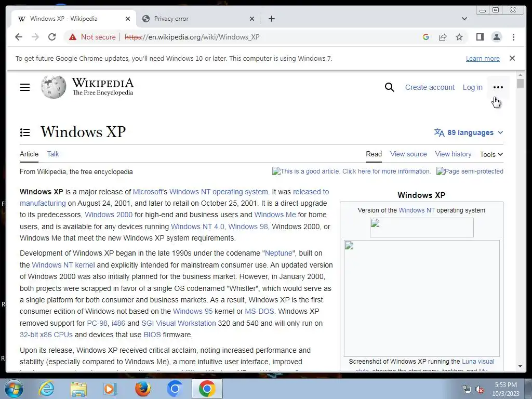Open Chromium icon on taskbar
Image resolution: width=532 pixels, height=399 pixels.
click(175, 389)
